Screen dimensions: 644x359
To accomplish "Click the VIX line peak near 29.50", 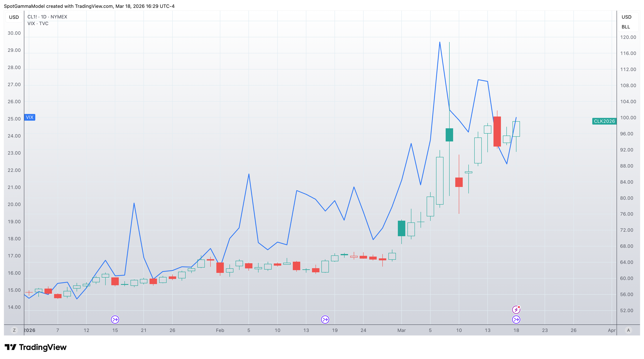I will (x=440, y=42).
